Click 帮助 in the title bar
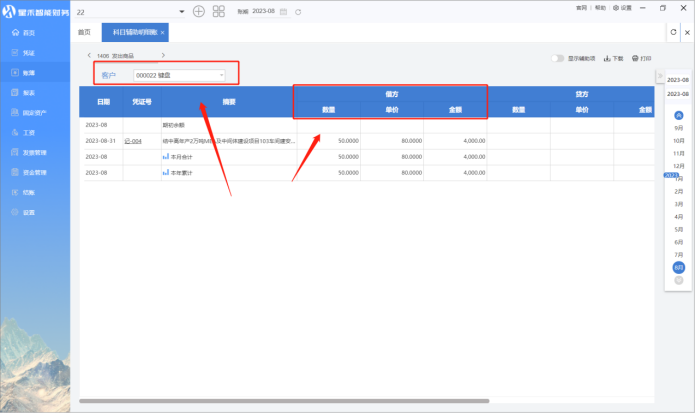695x413 pixels. [600, 7]
